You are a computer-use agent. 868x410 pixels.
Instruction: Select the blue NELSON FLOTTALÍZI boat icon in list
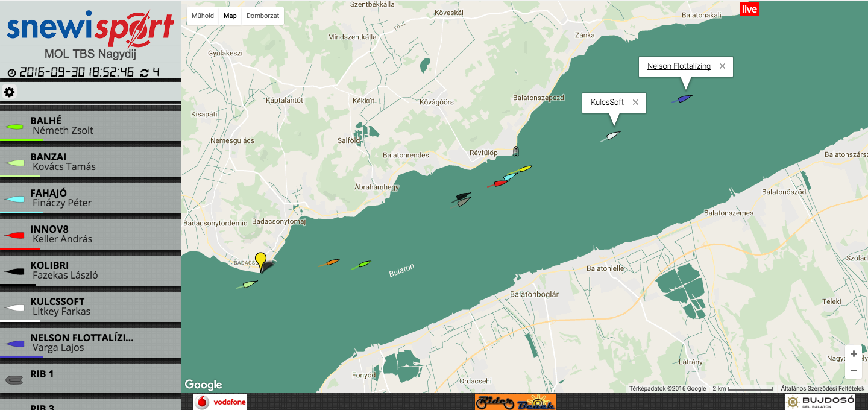click(13, 344)
